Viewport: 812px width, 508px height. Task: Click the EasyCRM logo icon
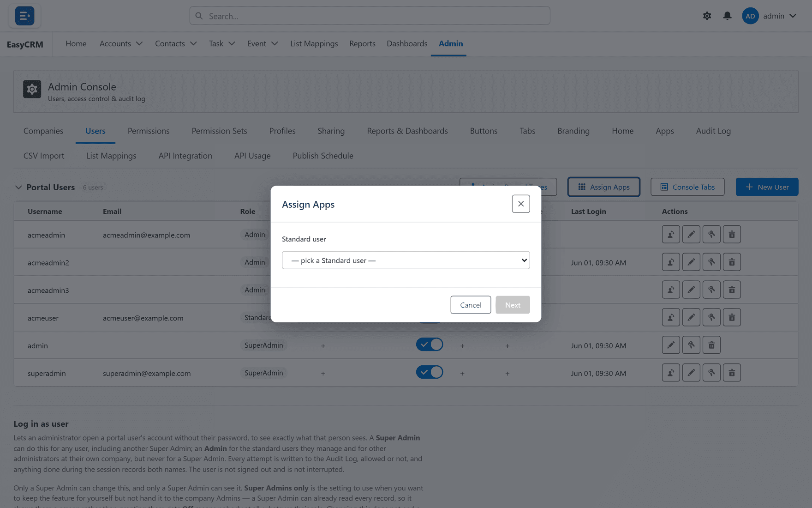coord(24,16)
